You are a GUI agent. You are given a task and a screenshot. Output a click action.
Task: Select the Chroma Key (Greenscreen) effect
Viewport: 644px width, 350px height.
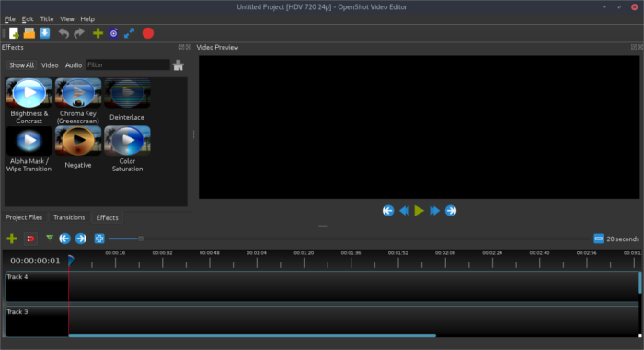(x=78, y=101)
